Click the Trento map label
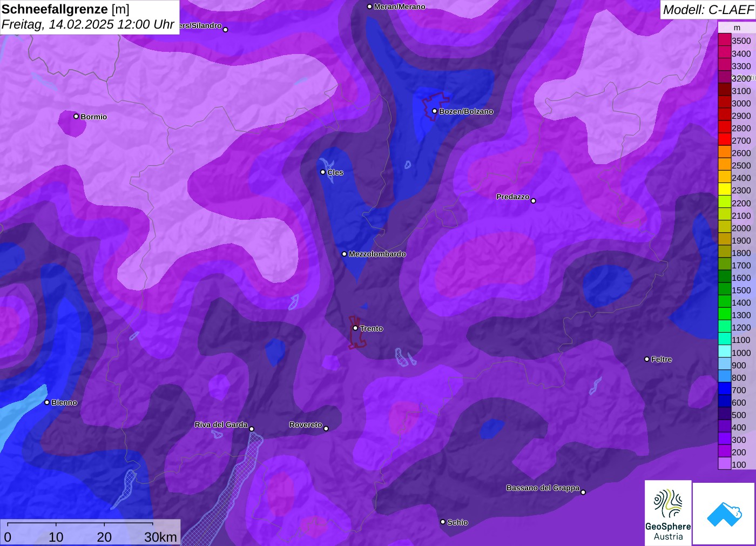The width and height of the screenshot is (756, 546). pyautogui.click(x=372, y=328)
